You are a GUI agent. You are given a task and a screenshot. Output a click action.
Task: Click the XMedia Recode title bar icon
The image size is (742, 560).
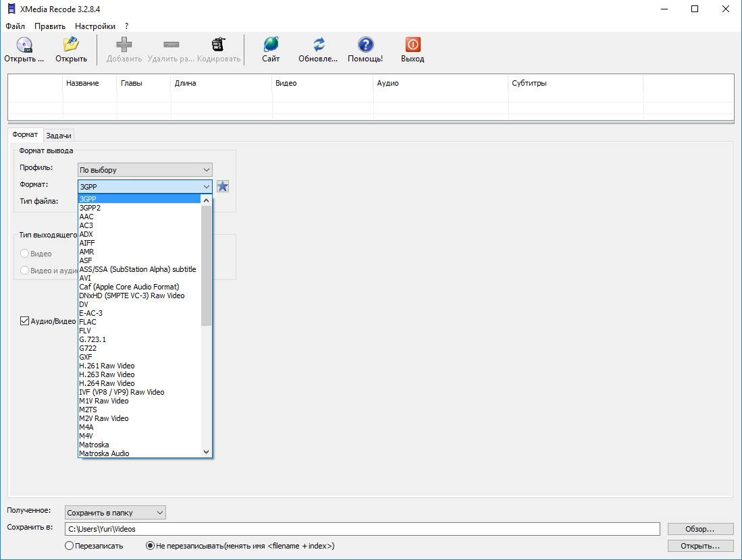(x=11, y=9)
